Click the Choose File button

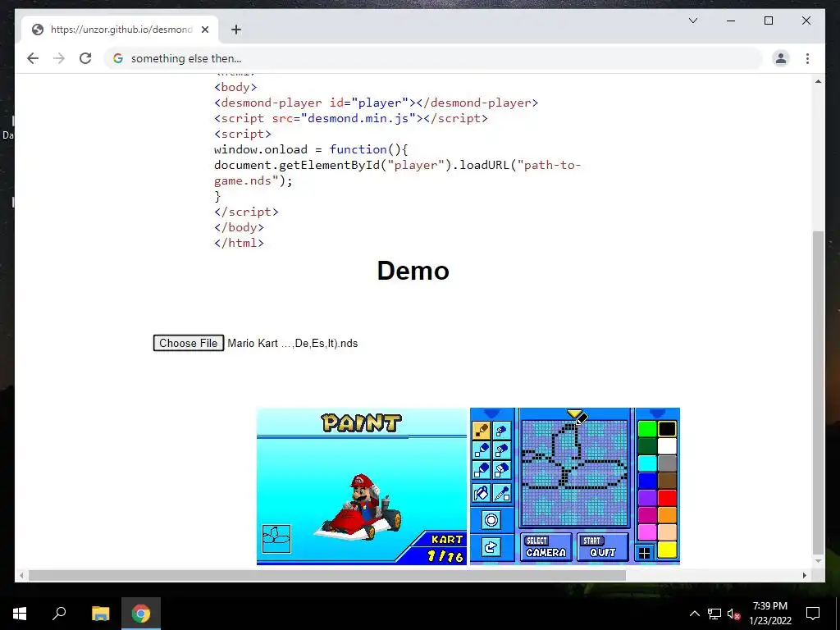(x=188, y=343)
